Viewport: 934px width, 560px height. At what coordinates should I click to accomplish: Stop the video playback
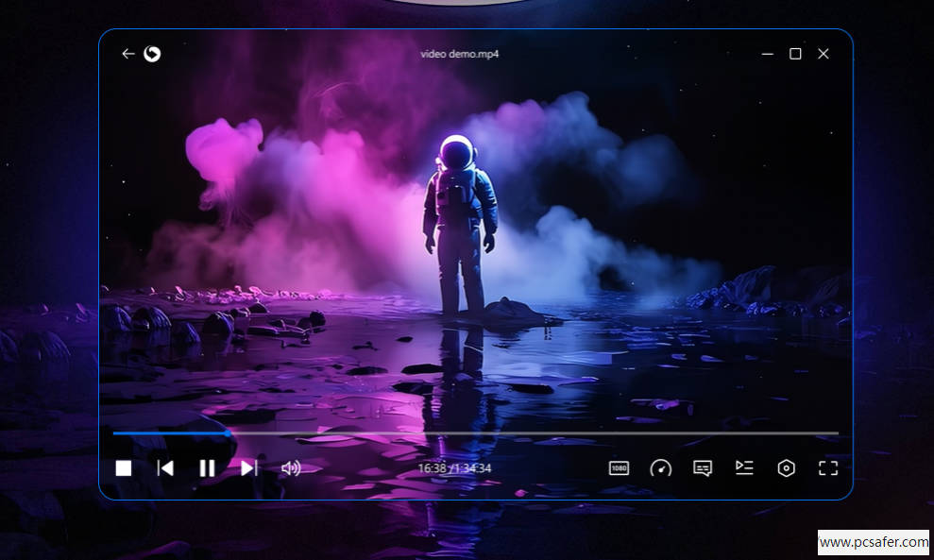click(124, 468)
